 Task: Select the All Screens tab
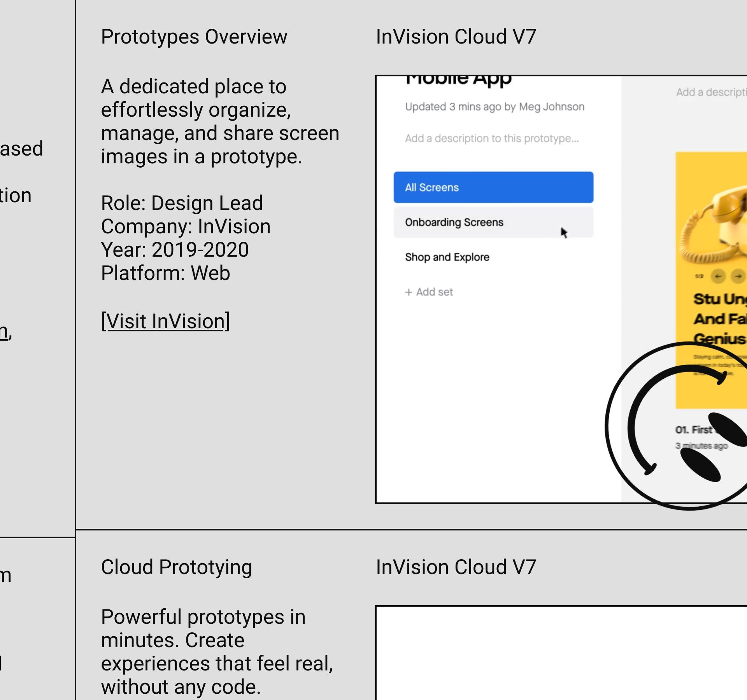pyautogui.click(x=493, y=187)
